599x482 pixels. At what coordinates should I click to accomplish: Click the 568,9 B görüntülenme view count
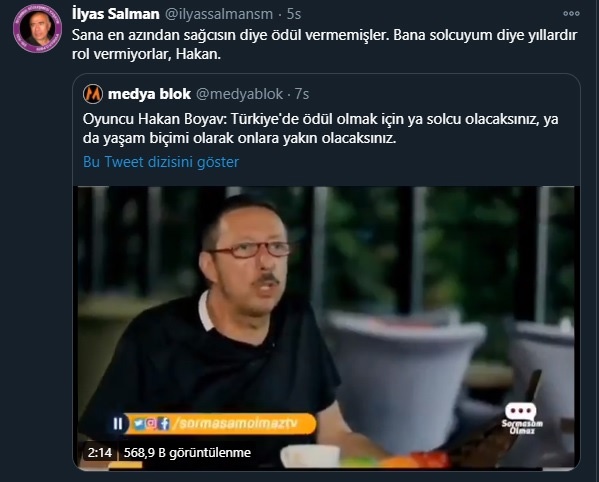tap(187, 453)
